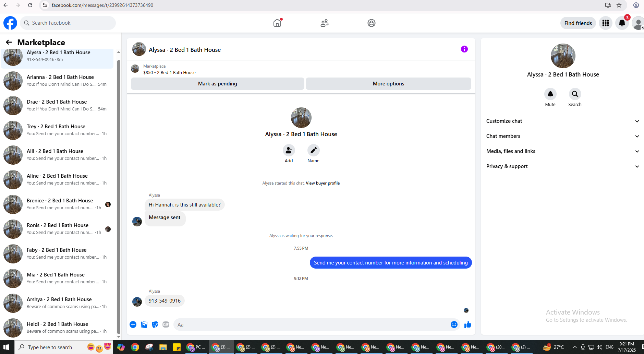Open Mia's 2 Bed 1 Bath House chat

[x=57, y=279]
